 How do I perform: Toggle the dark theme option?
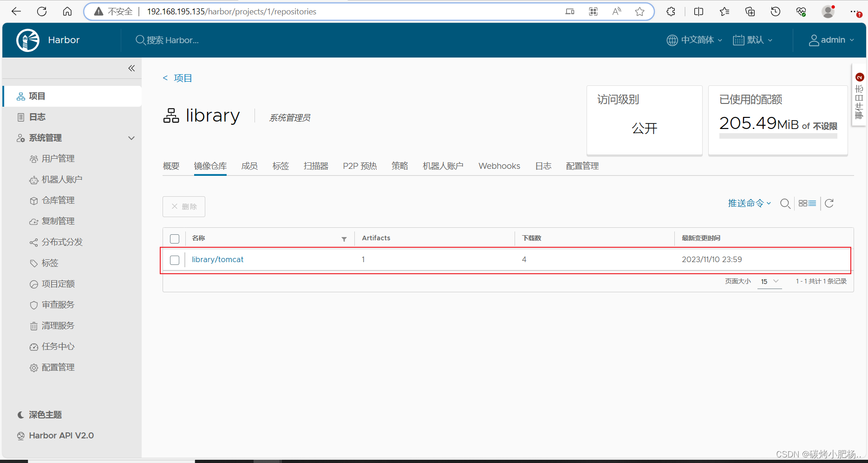point(39,415)
